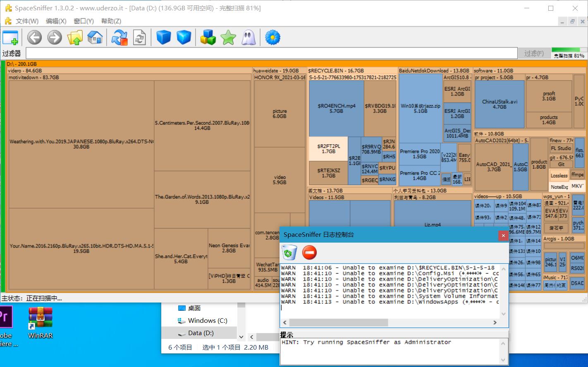The height and width of the screenshot is (367, 588).
Task: Go to the parent folder level icon
Action: coord(75,38)
